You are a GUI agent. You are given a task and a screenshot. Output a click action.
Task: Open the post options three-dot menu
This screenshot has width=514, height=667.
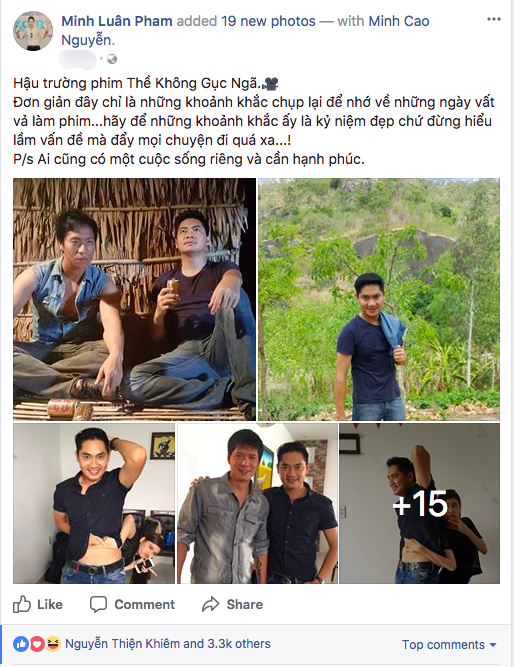(494, 19)
